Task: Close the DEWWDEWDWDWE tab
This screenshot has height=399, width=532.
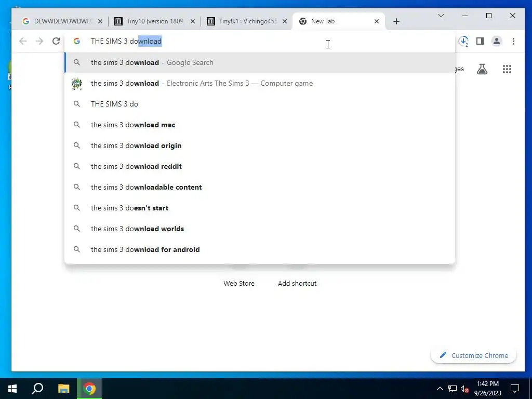Action: [100, 21]
